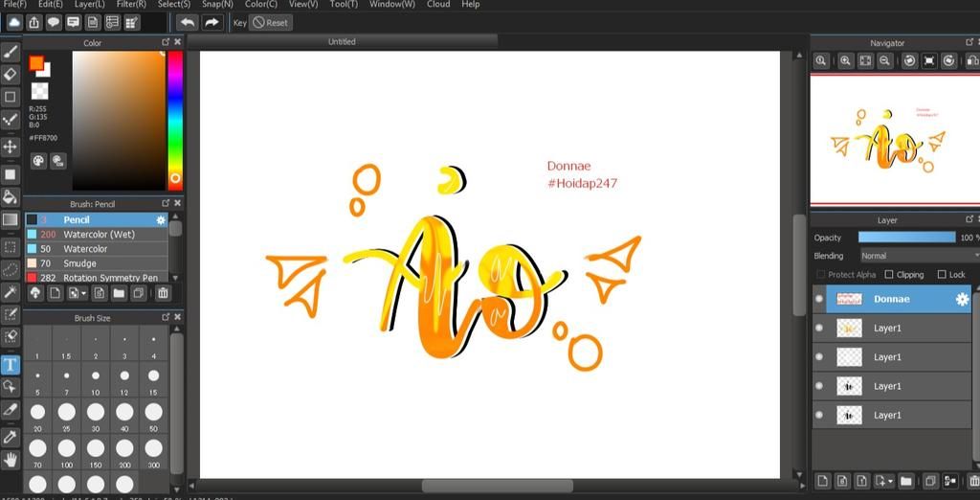Switch to the Untitled canvas tab
The image size is (980, 500).
tap(342, 41)
